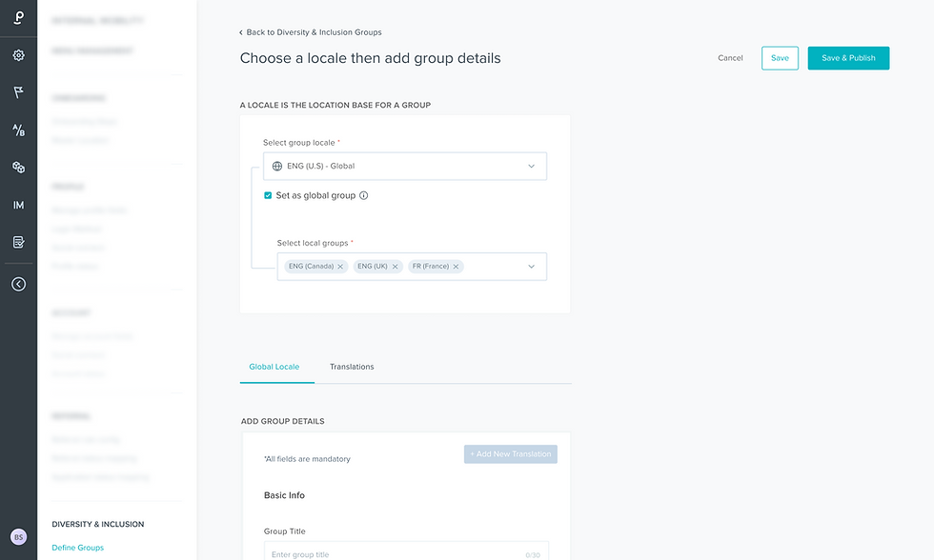The image size is (934, 560).
Task: Collapse sidebar with circled arrow icon
Action: point(18,284)
